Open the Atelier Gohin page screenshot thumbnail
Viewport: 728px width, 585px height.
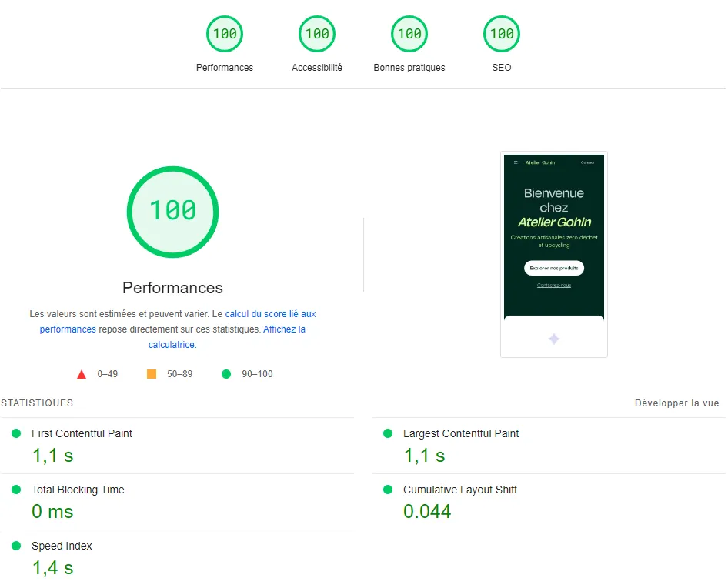[x=554, y=255]
